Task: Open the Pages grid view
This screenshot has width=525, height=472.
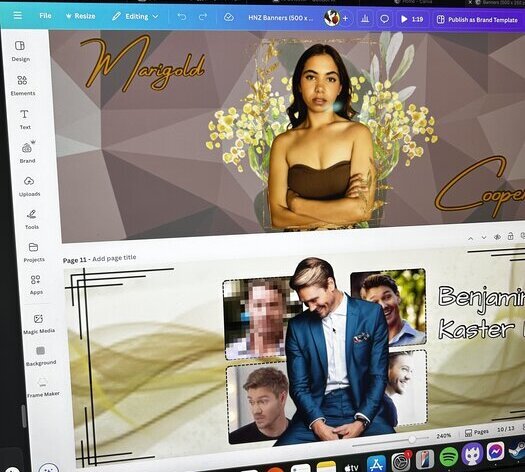Action: click(477, 432)
